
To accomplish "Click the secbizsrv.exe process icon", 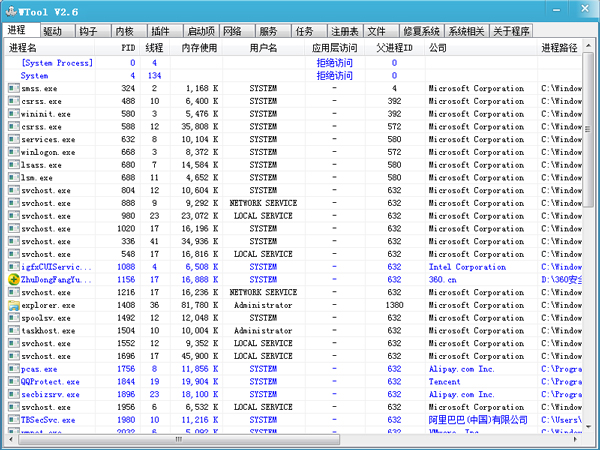I will tap(14, 394).
